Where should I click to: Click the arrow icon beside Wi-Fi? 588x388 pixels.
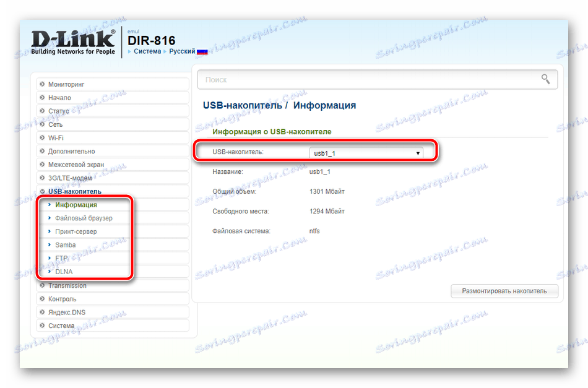[42, 137]
